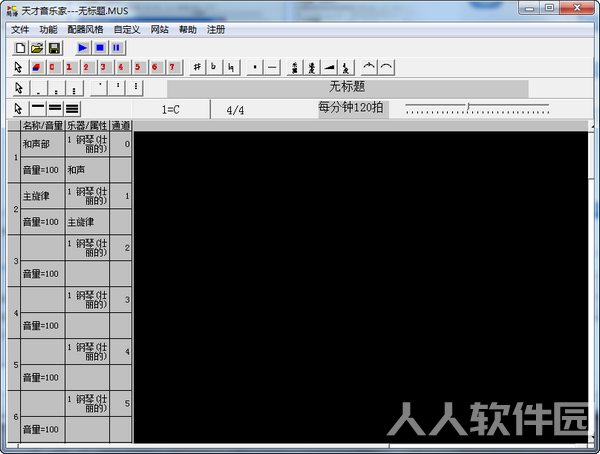The height and width of the screenshot is (454, 600).
Task: Insert numbered note 6
Action: [155, 68]
